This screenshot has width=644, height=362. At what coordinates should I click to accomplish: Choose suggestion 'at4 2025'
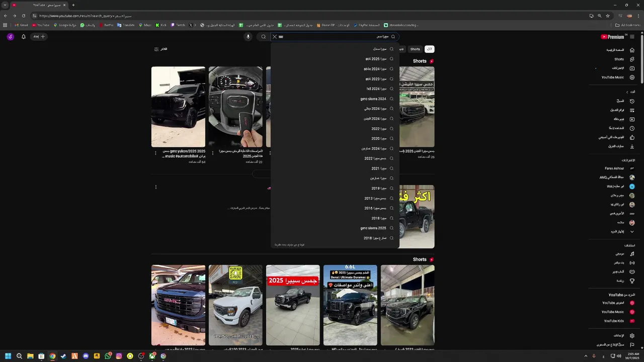(335, 59)
